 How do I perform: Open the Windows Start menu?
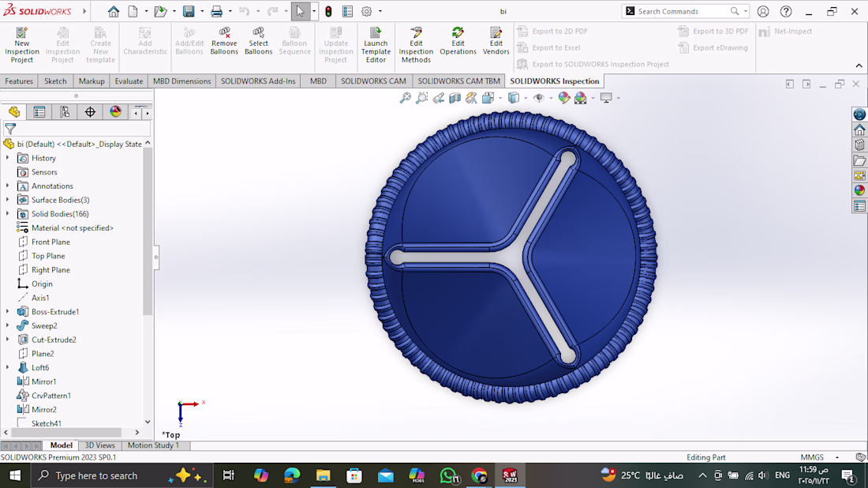(x=15, y=475)
